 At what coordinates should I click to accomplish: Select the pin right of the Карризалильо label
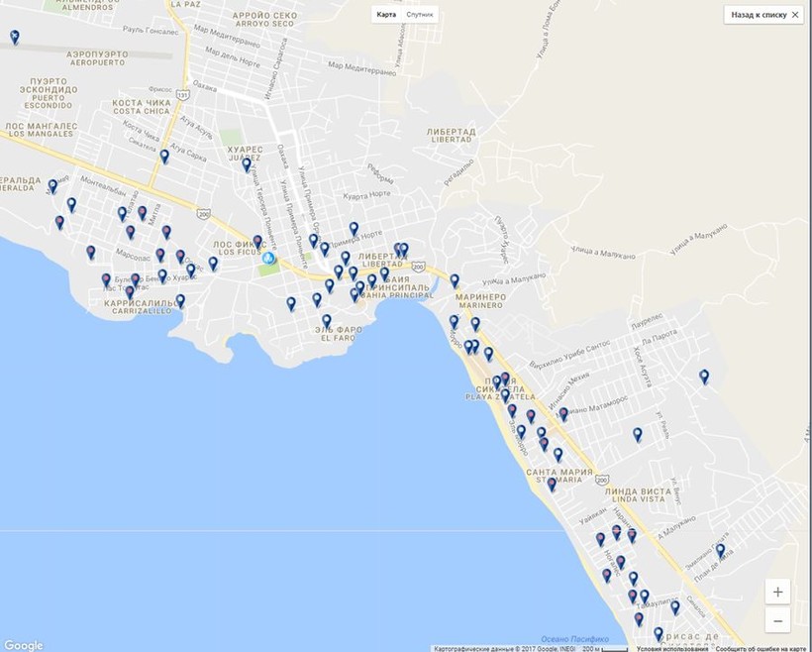(180, 300)
